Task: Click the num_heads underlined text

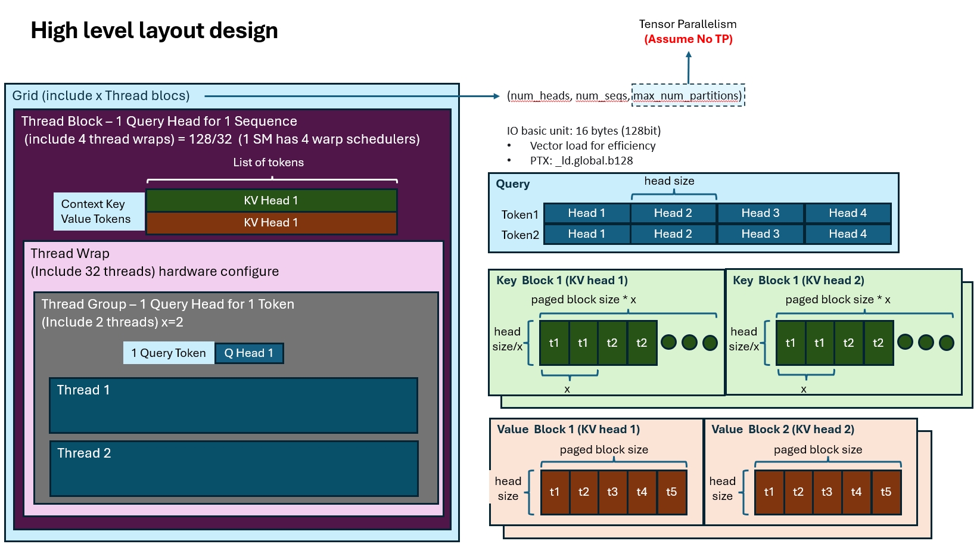Action: tap(540, 96)
